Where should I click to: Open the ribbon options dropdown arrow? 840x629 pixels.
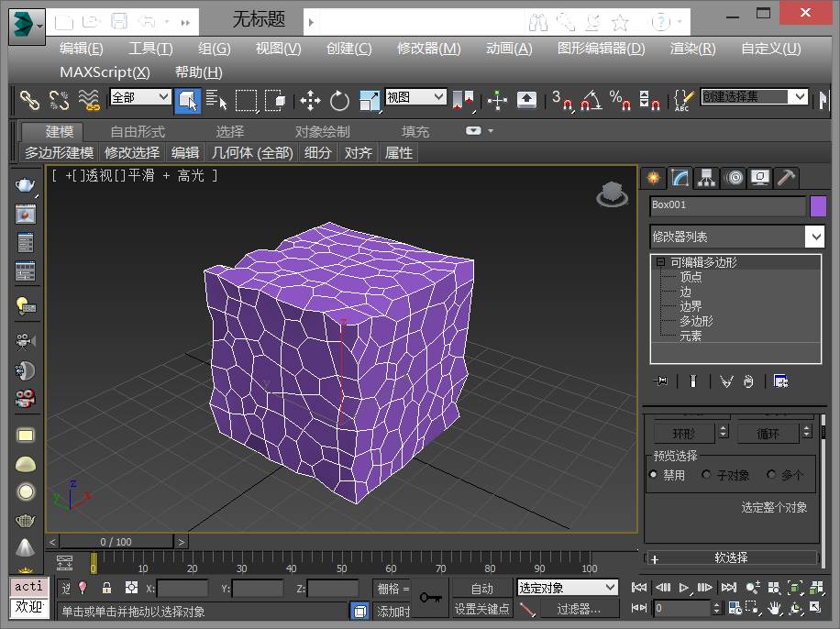(x=491, y=131)
